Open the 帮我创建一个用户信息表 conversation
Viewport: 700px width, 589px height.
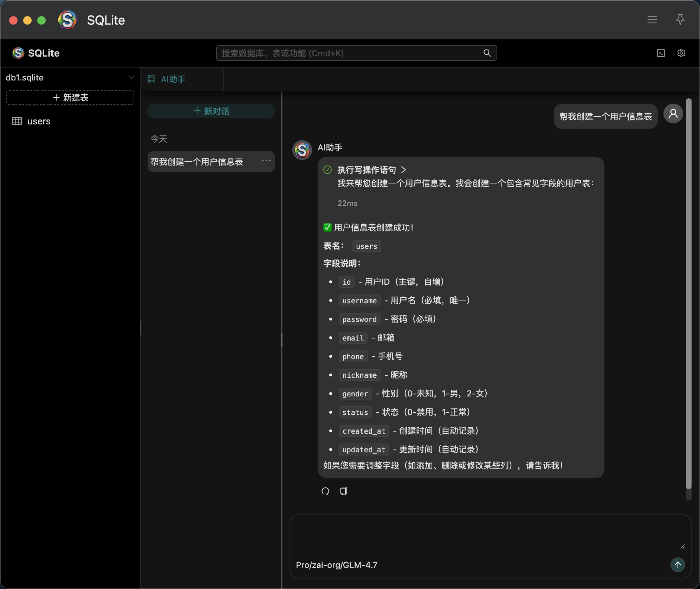click(197, 162)
